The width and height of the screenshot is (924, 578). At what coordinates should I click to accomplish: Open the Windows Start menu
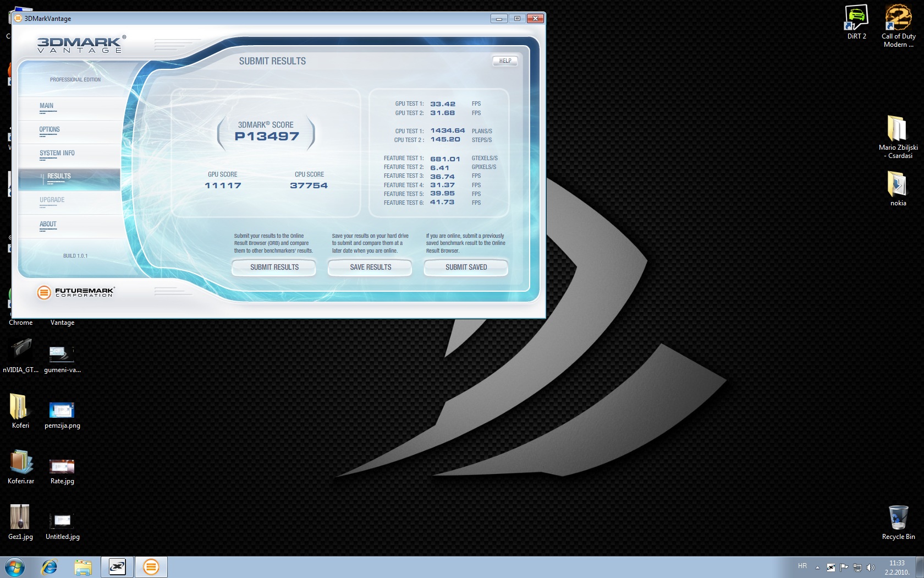click(x=15, y=567)
